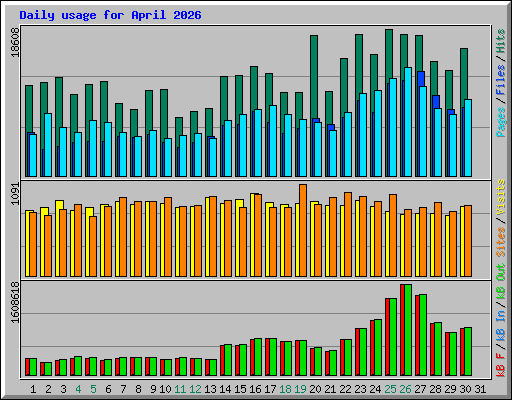This screenshot has width=512, height=400.
Task: Select green weekend day 26 label
Action: 405,389
